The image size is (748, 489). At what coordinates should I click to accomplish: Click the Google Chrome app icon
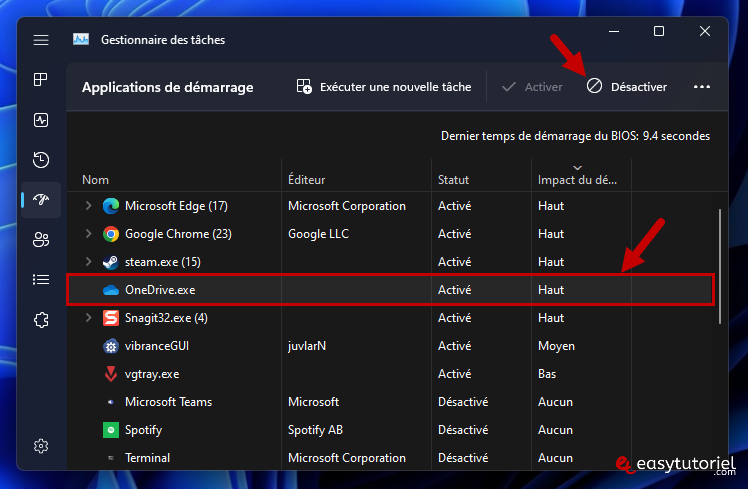tap(111, 234)
